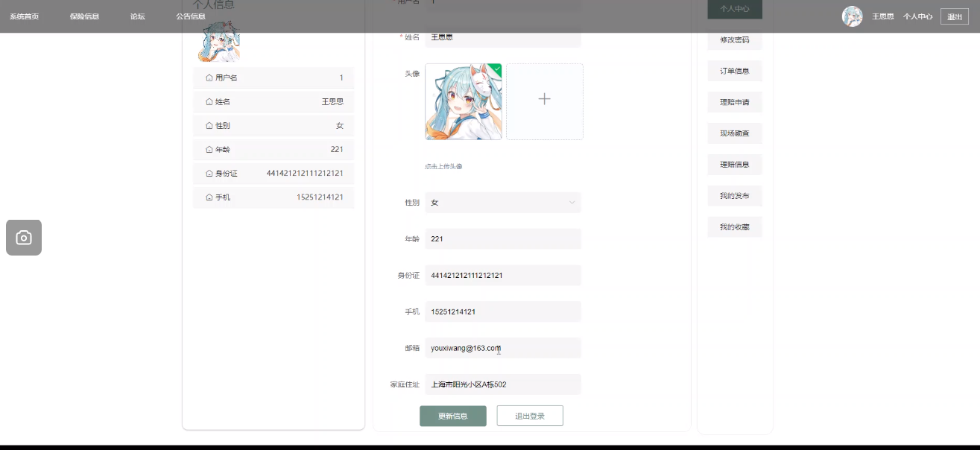Click the 退出登录 button
This screenshot has width=980, height=450.
530,416
